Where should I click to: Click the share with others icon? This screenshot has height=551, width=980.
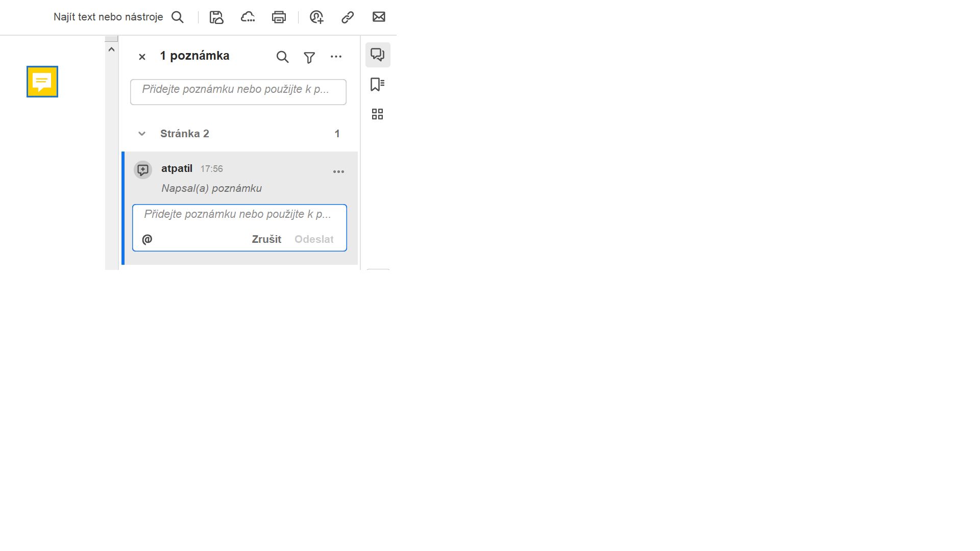point(316,17)
